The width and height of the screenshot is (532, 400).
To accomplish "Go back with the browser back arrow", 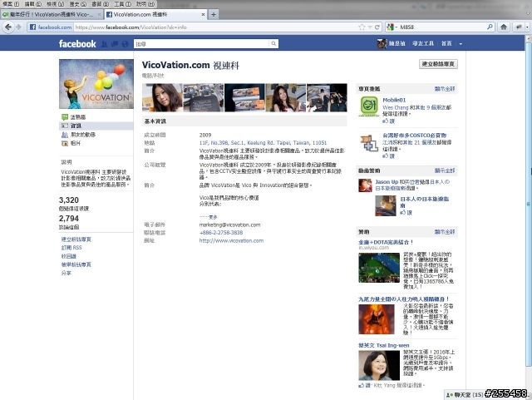I will 8,27.
